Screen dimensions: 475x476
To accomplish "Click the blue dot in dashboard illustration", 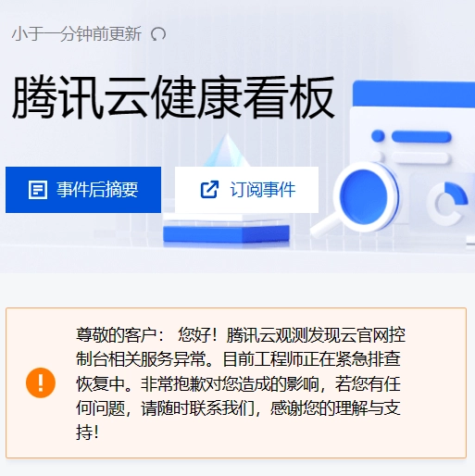I will coord(378,136).
